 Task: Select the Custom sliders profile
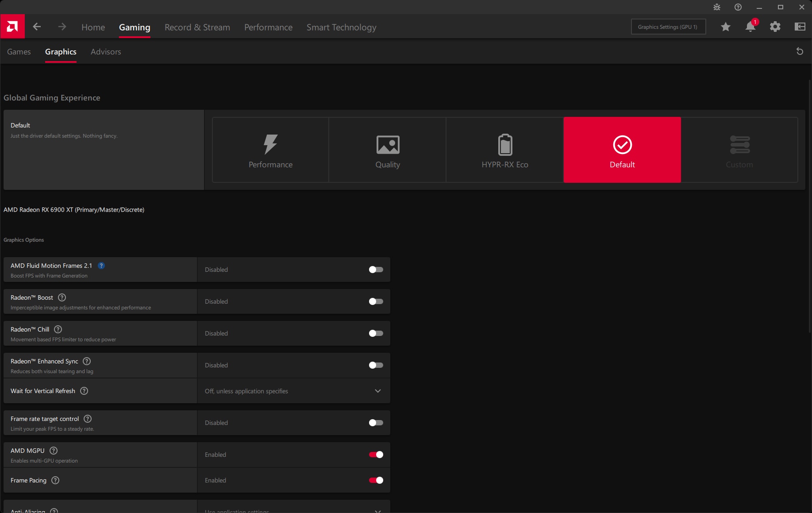click(x=739, y=150)
